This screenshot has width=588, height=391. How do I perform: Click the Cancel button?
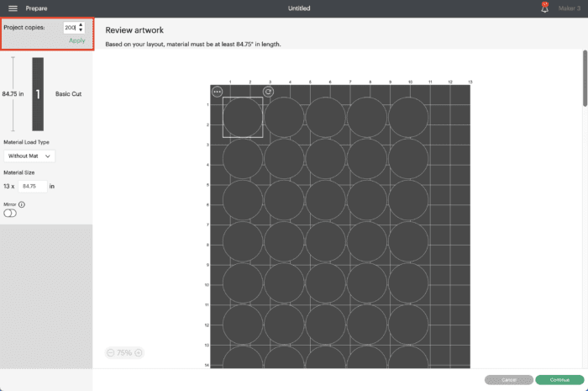pos(508,379)
